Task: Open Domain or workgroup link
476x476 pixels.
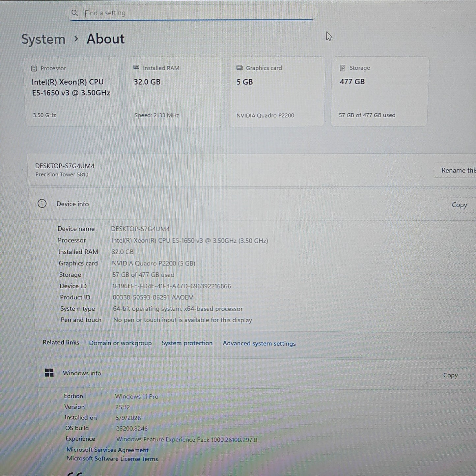Action: tap(120, 343)
